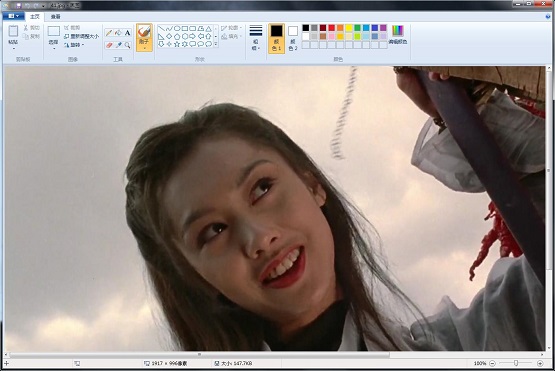Choose the Triangle shape
Viewport: 555px width, 371px height.
point(208,28)
